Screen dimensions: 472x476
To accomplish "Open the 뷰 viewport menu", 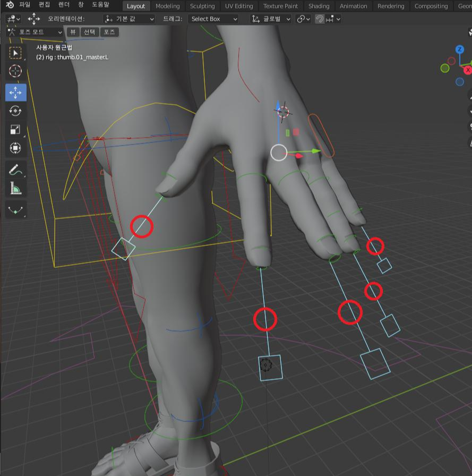I will coord(73,32).
